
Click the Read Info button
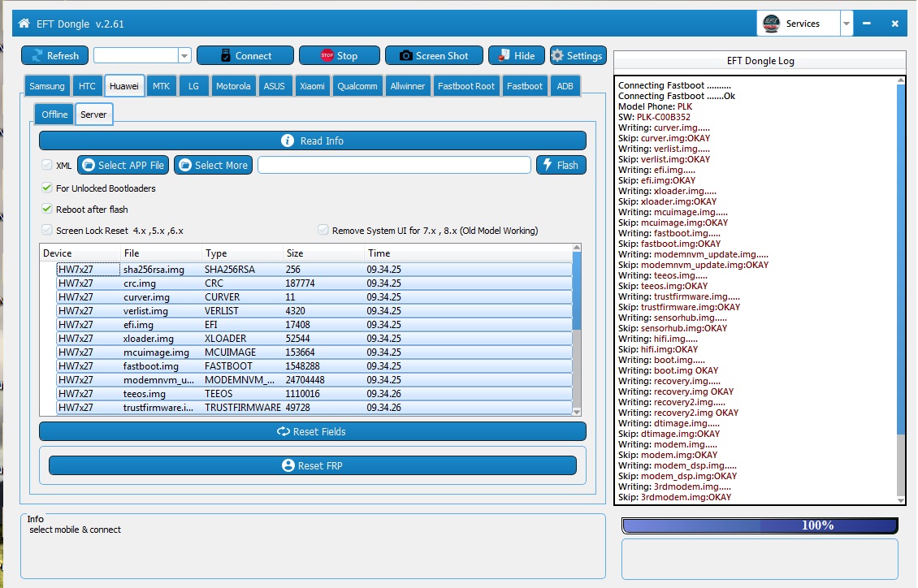313,141
